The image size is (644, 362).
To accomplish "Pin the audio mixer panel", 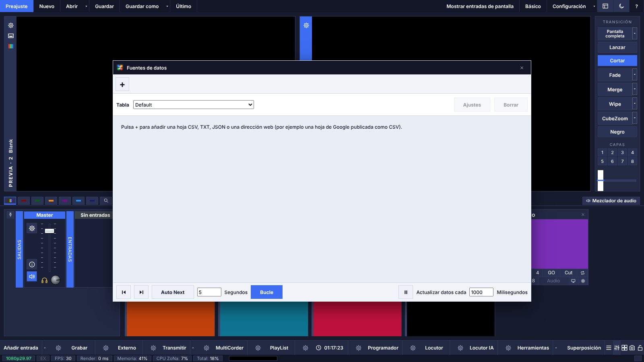I will coord(10,215).
